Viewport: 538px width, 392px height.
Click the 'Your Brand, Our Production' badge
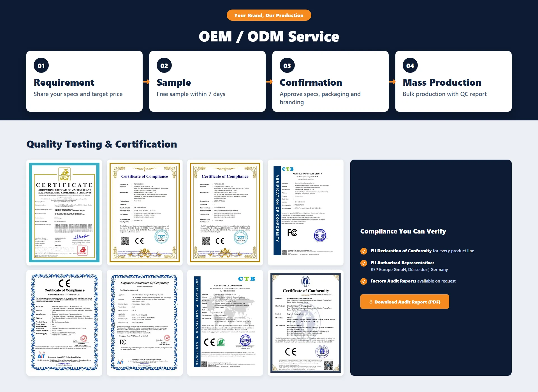click(x=269, y=15)
